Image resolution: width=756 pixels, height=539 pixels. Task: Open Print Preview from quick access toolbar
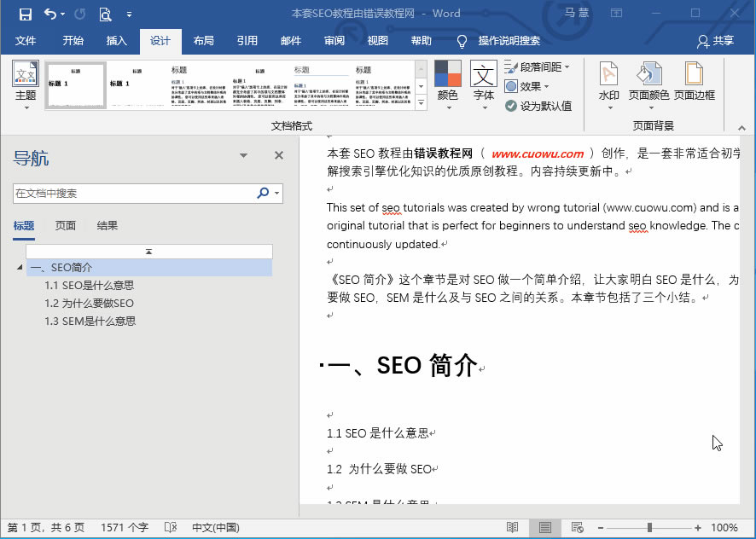click(105, 14)
